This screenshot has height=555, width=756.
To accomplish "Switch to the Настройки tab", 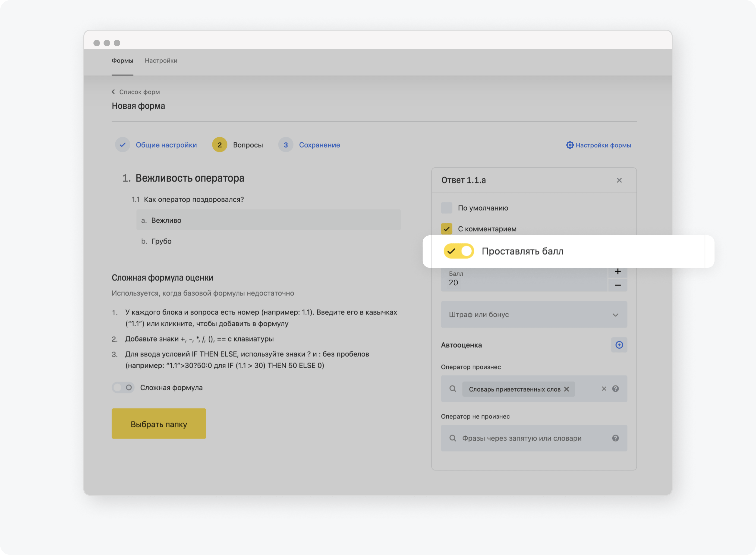I will pyautogui.click(x=161, y=60).
